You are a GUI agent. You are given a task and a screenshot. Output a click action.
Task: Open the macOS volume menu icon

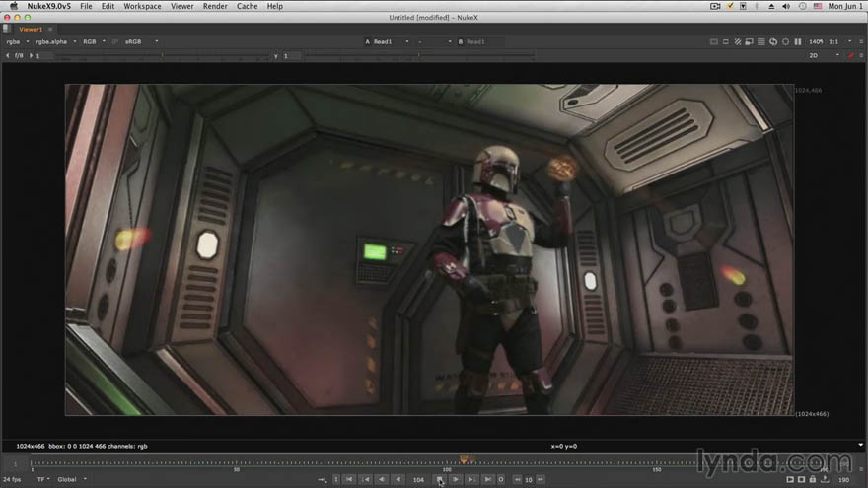point(786,6)
